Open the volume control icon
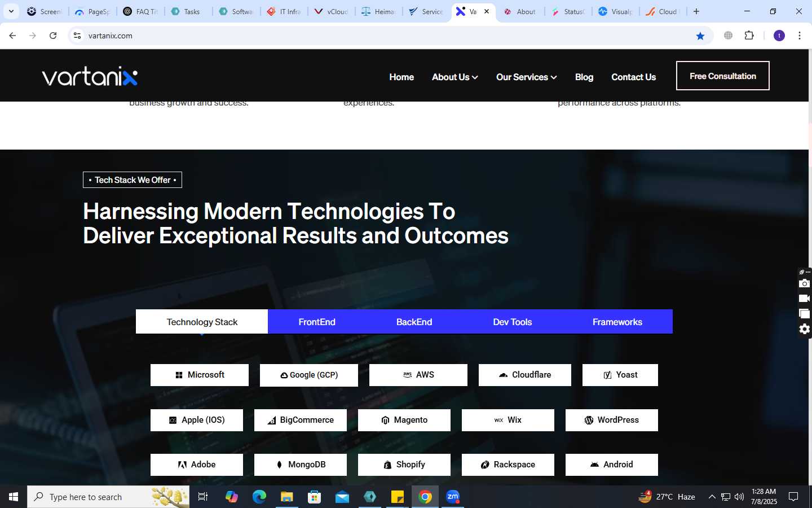Screen dimensions: 812x508 pos(739,497)
